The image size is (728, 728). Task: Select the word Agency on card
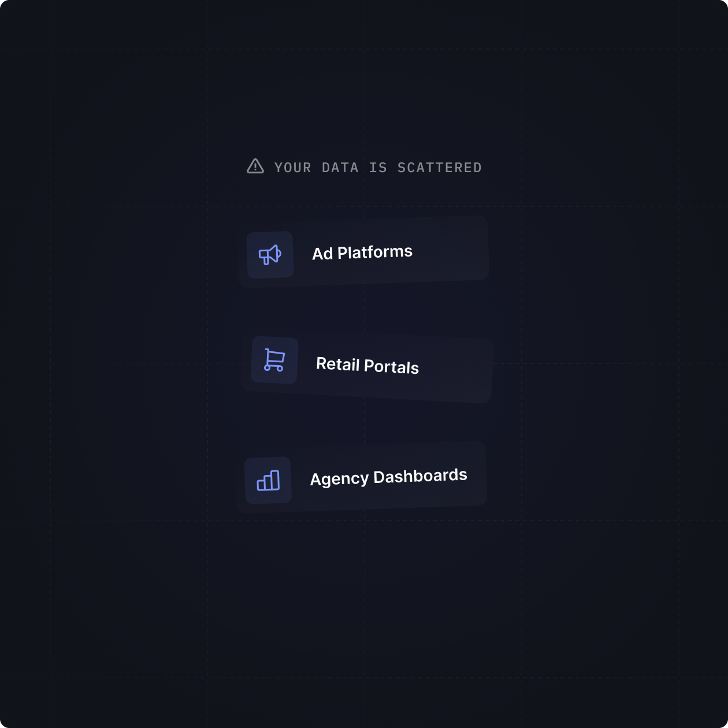point(339,479)
